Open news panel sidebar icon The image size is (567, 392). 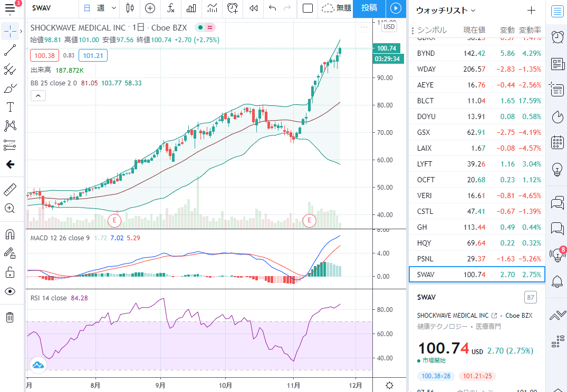(557, 64)
